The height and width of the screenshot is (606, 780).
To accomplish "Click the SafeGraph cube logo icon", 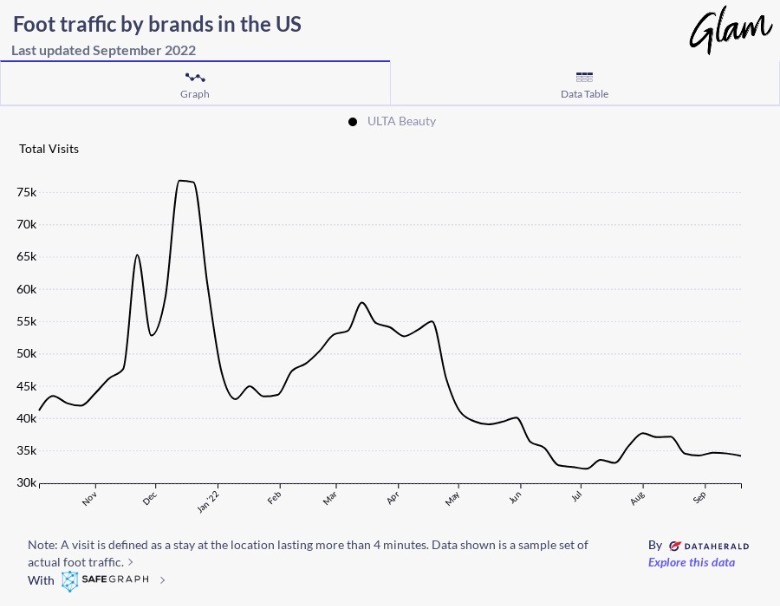I will 69,580.
